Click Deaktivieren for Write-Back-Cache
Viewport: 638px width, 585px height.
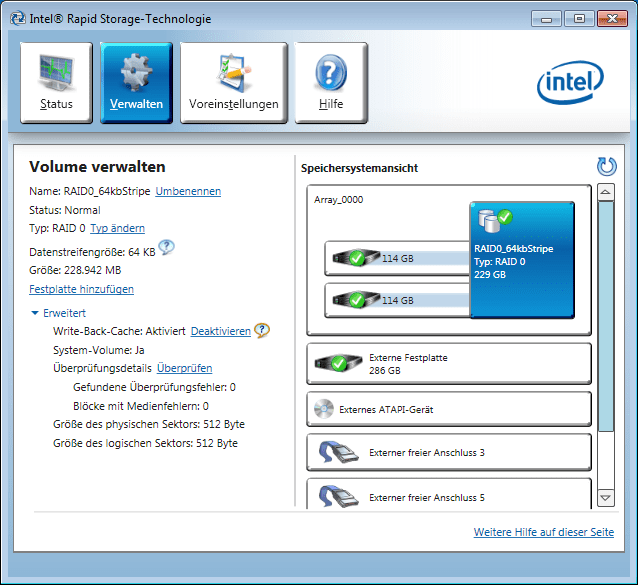point(221,332)
